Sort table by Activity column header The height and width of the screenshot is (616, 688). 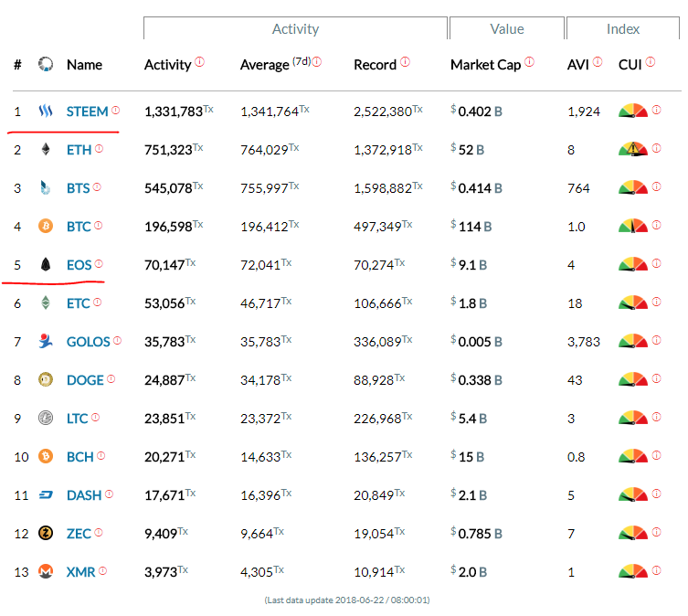167,65
